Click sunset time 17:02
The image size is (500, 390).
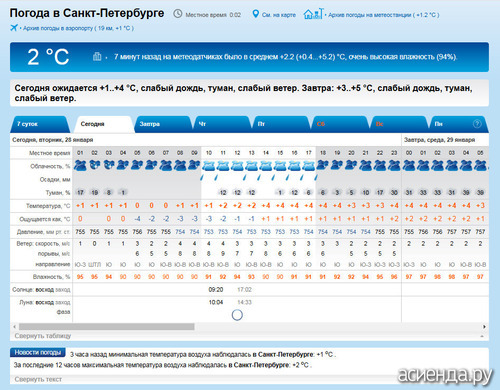click(x=244, y=290)
